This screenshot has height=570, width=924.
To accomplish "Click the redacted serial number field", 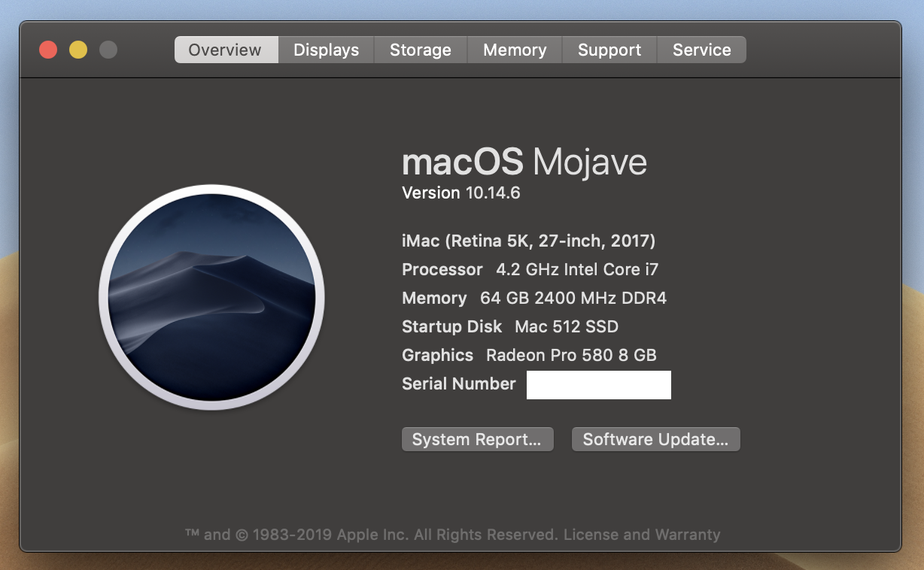I will [599, 384].
